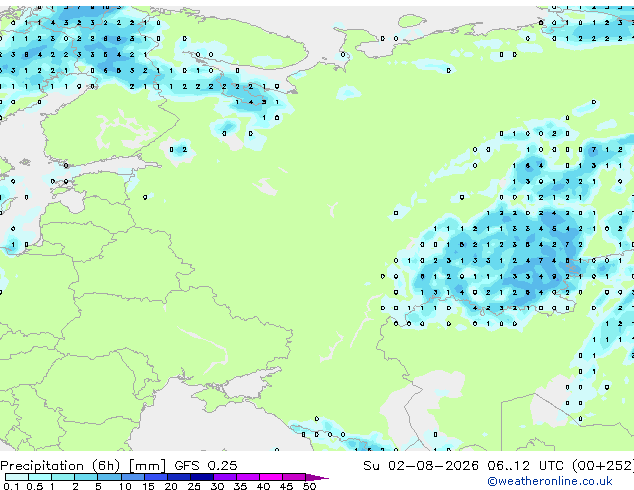
Task: Click the 'Precipitation (6h) [mm]' title text
Action: tap(83, 466)
